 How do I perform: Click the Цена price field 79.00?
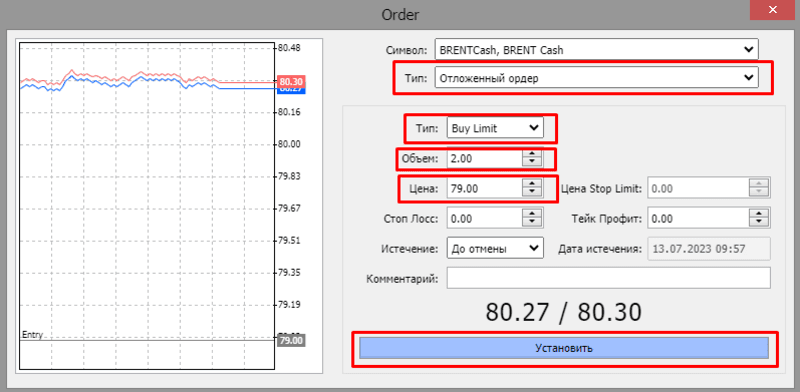[x=484, y=188]
